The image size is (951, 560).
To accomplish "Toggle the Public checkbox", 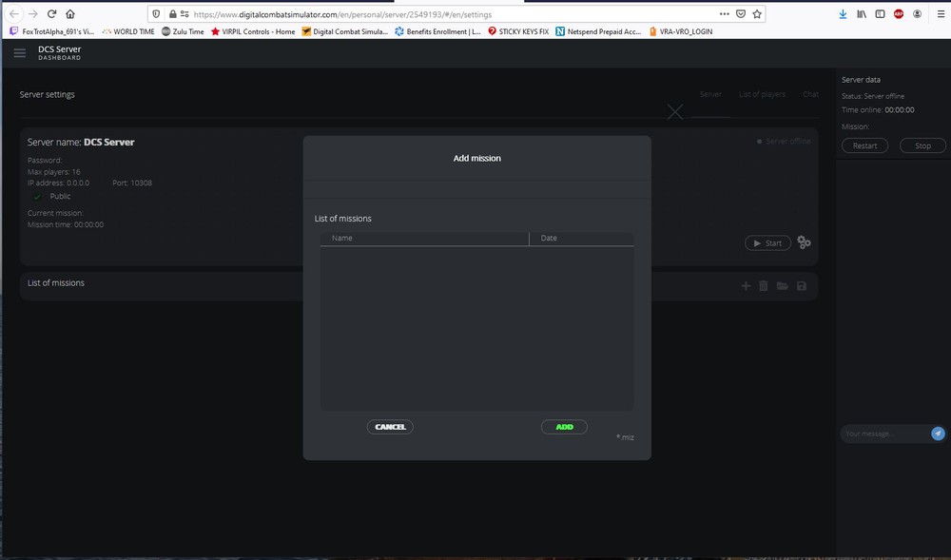I will click(38, 197).
